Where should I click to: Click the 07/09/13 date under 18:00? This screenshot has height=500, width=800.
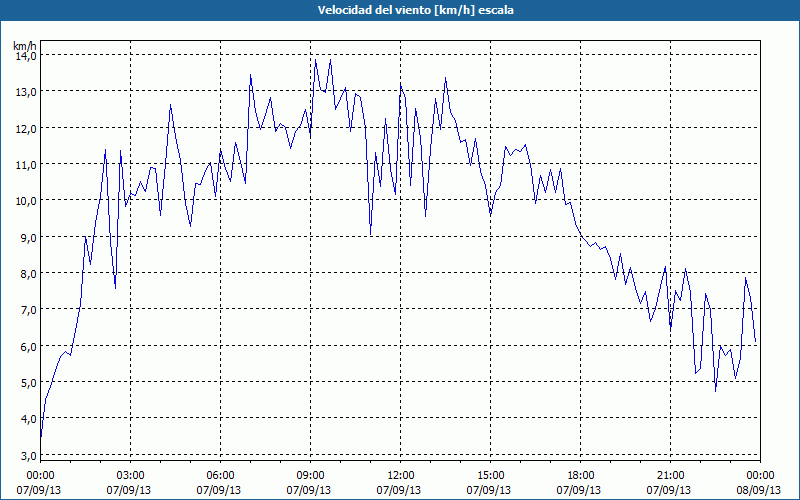click(x=579, y=490)
